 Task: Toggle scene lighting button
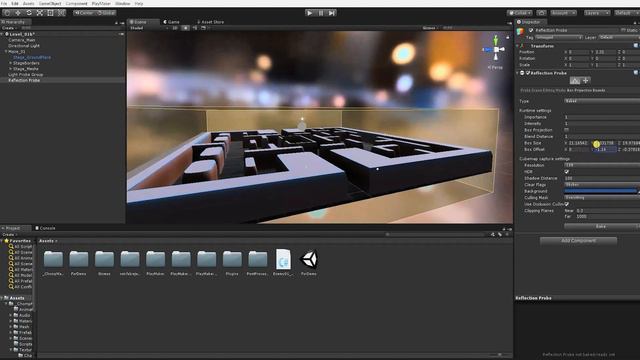[x=185, y=28]
